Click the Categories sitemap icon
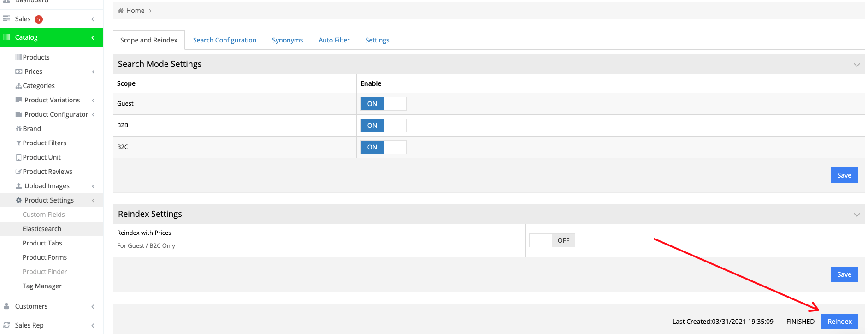This screenshot has height=334, width=868. click(18, 86)
